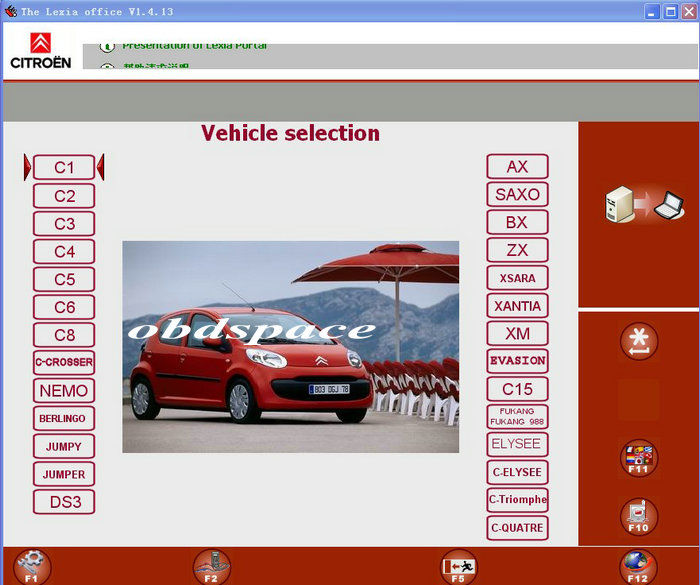Click the asterisk enter round icon
700x585 pixels.
639,341
